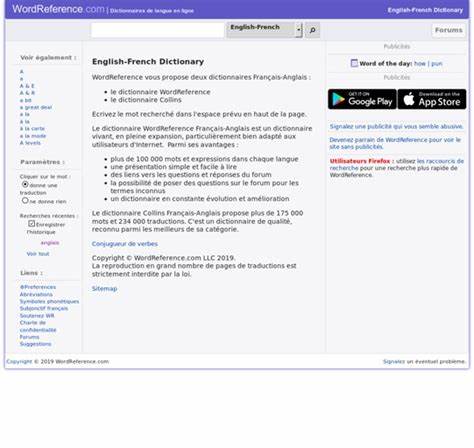Screen dimensions: 474x448
Task: Open 'Soutenez WR' link
Action: point(37,316)
